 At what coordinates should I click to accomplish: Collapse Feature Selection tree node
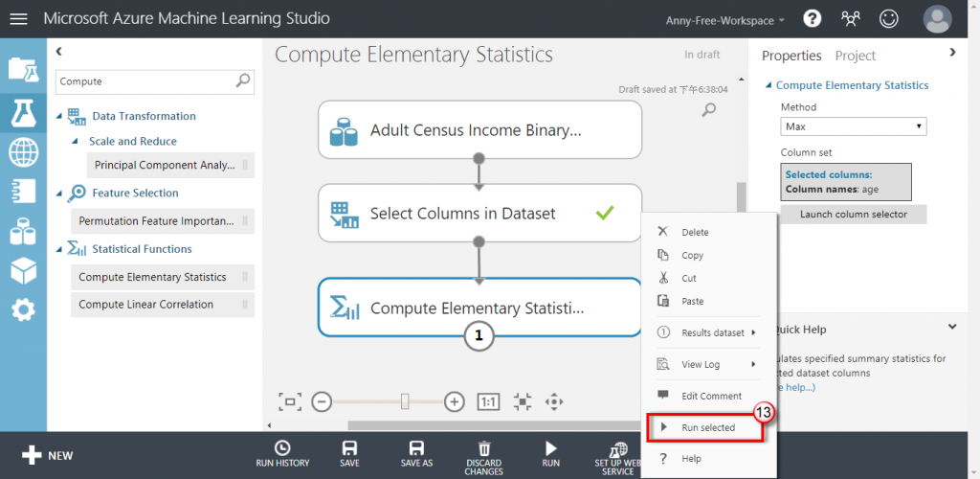tap(58, 194)
